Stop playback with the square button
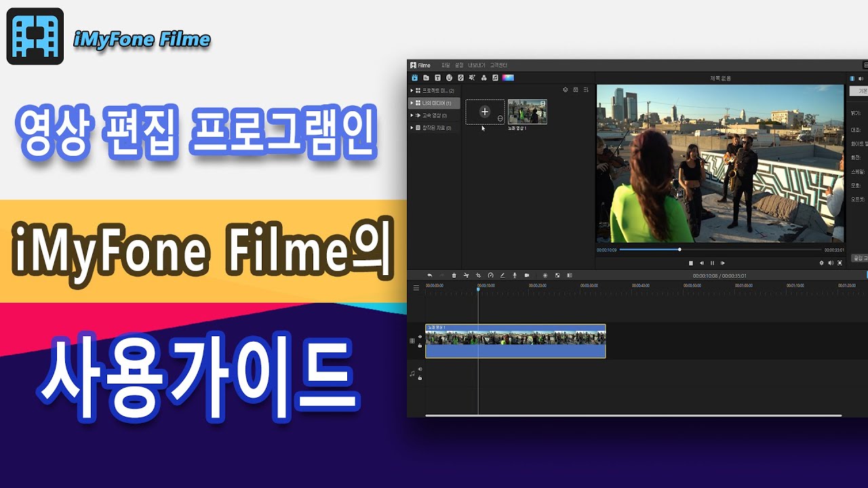Image resolution: width=868 pixels, height=488 pixels. pos(691,263)
